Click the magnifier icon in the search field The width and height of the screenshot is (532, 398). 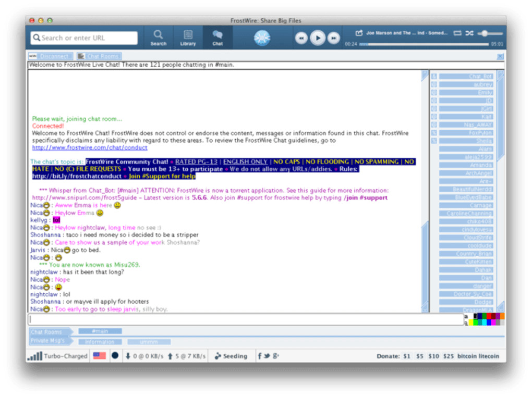(37, 38)
